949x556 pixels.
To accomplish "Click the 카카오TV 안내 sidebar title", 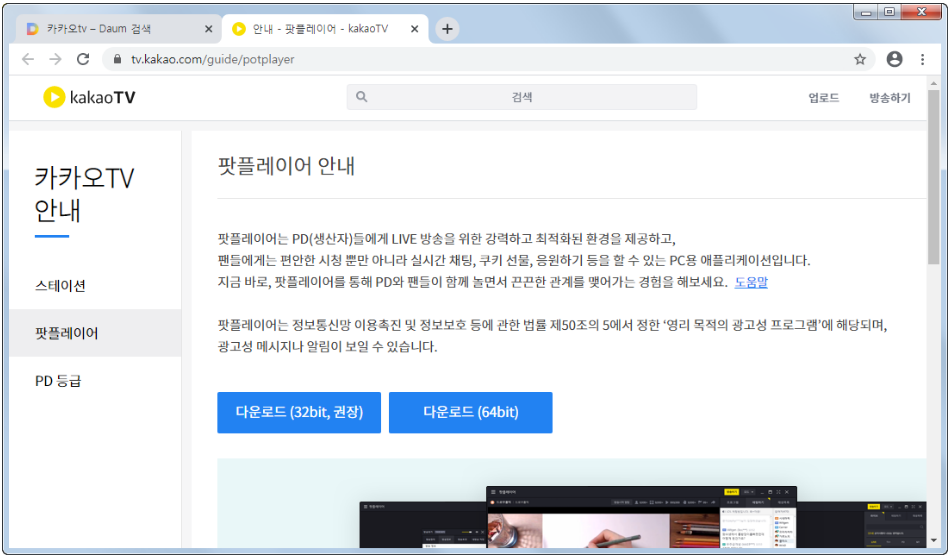I will (84, 194).
